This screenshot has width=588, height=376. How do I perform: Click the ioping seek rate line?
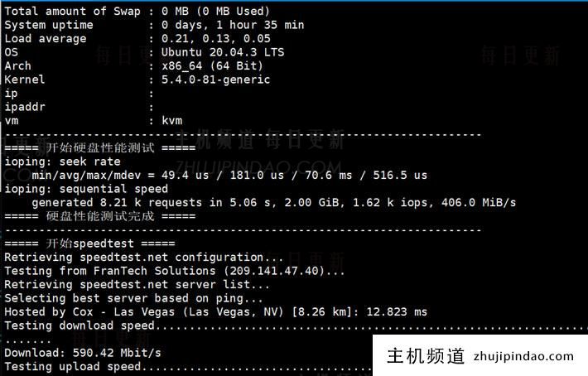point(62,161)
